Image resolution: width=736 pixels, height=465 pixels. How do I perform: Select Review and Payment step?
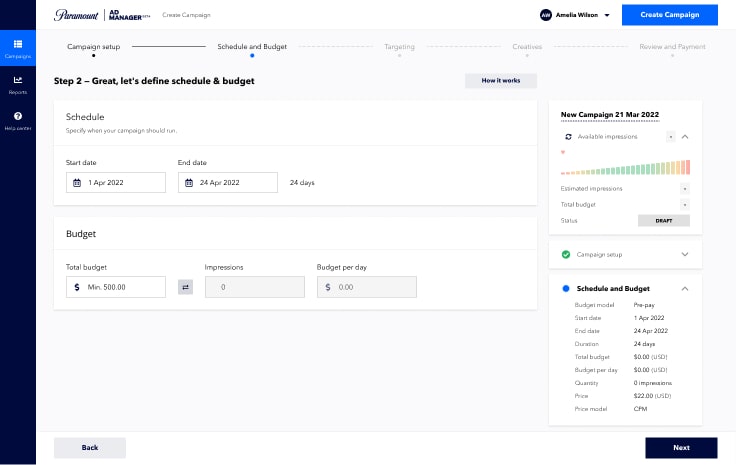(x=672, y=47)
